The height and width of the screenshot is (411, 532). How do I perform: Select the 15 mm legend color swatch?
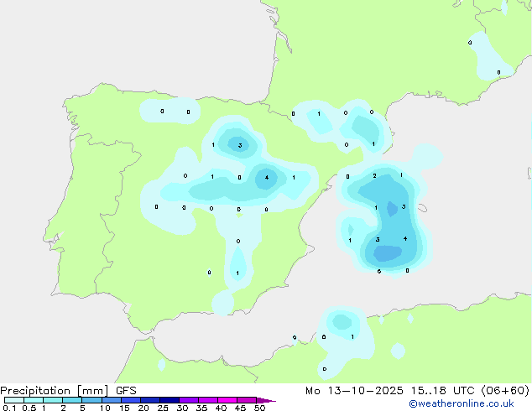pos(131,400)
